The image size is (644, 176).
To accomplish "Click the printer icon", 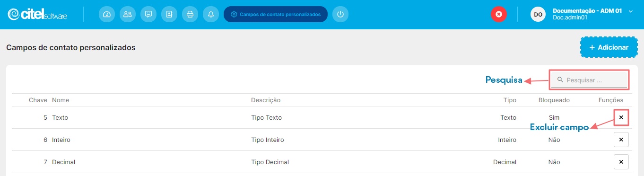I will click(x=190, y=14).
